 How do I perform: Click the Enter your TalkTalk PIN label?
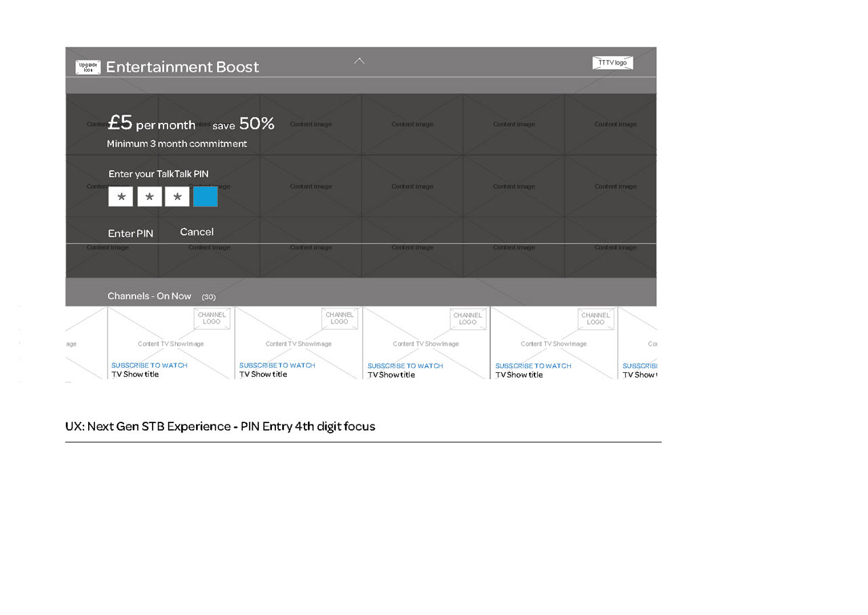159,174
